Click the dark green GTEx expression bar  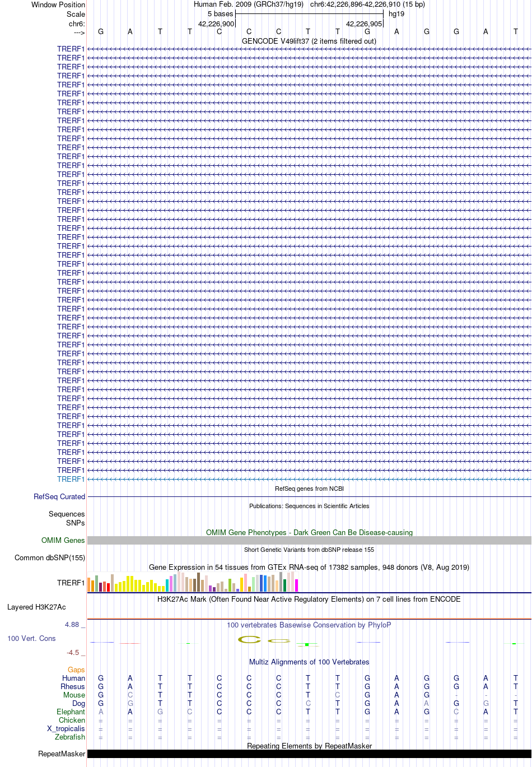[x=284, y=585]
